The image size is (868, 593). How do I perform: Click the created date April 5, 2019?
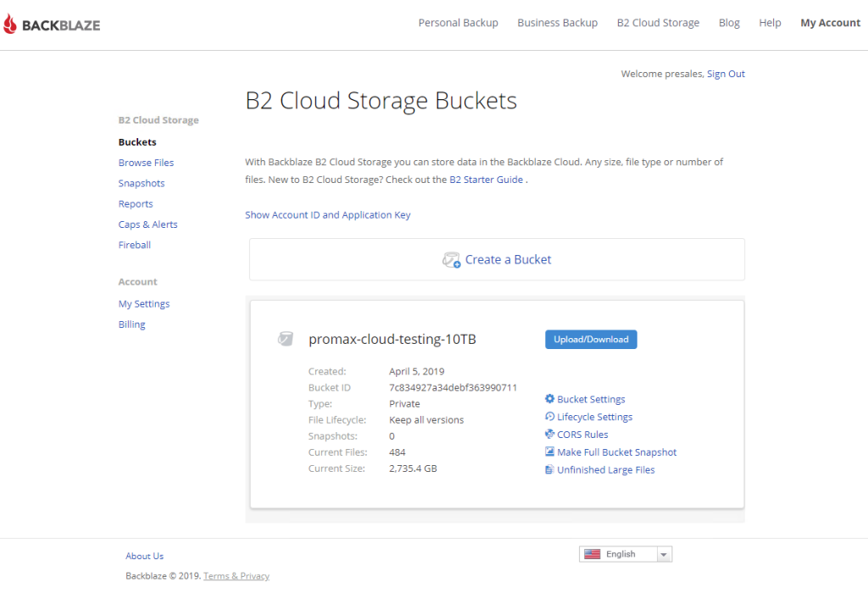coord(417,371)
